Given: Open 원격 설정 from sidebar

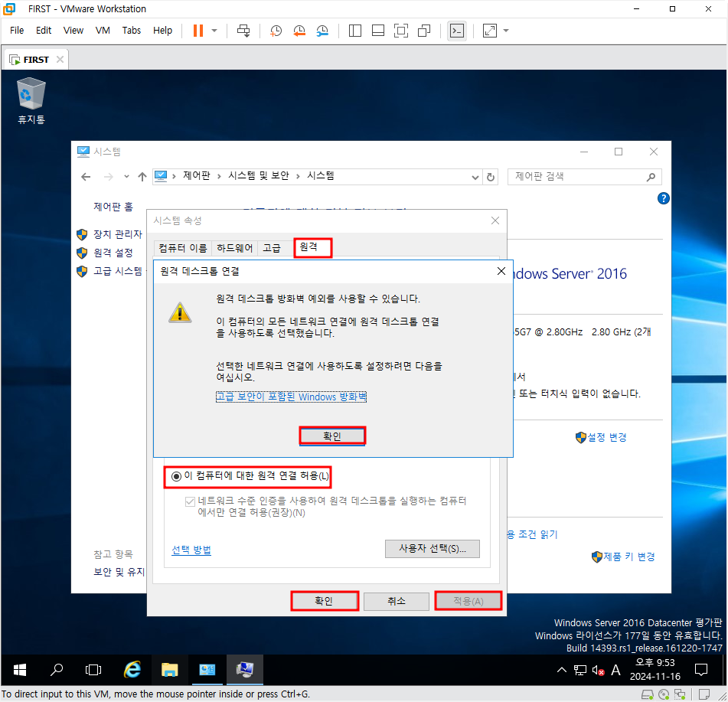Looking at the screenshot, I should pos(113,253).
